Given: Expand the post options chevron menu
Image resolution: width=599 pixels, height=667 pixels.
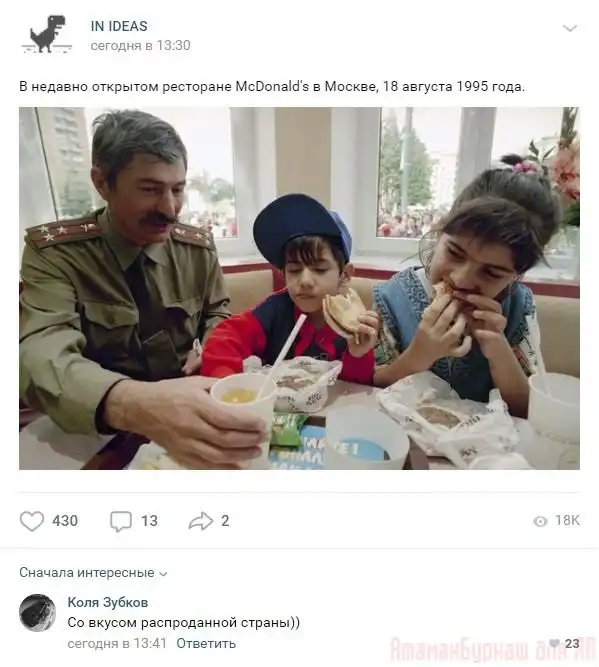Looking at the screenshot, I should click(570, 29).
